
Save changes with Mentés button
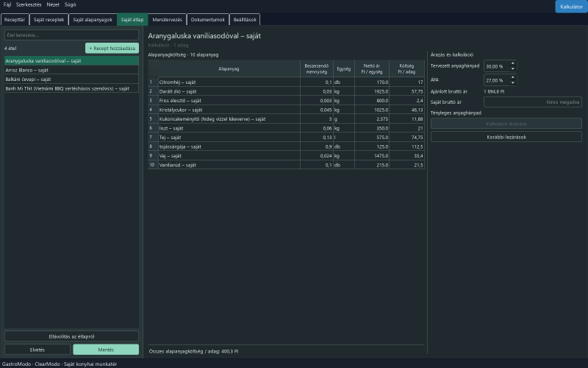(106, 350)
